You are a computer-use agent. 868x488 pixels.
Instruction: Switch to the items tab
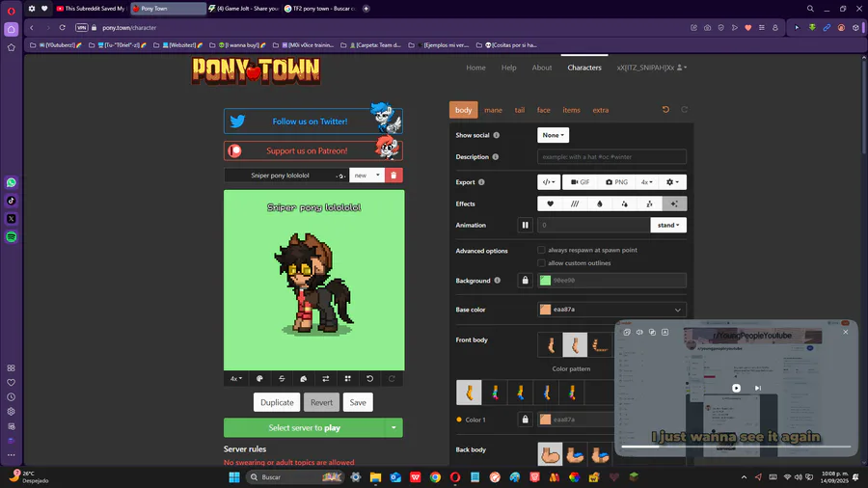(571, 110)
